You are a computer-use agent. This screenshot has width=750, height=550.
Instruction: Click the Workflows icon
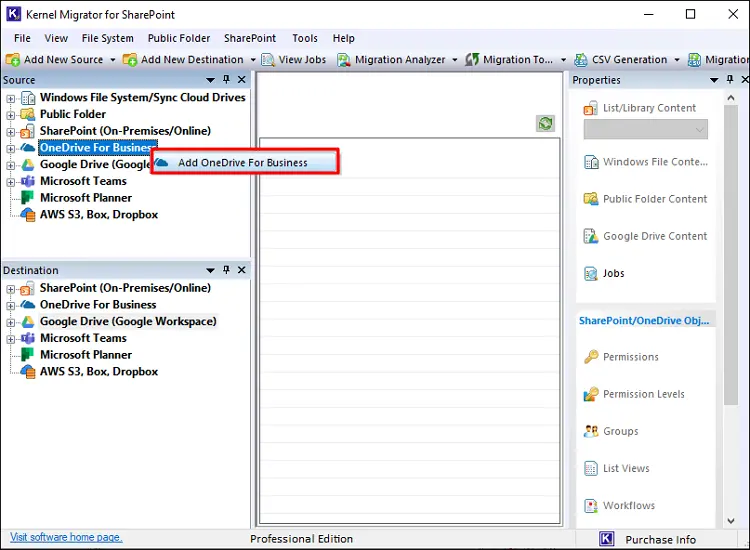point(591,506)
